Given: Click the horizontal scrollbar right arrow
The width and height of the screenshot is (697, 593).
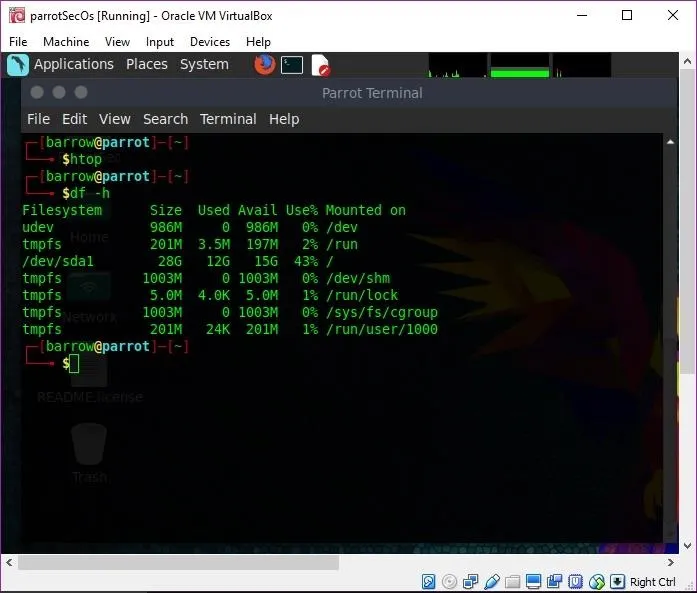Looking at the screenshot, I should (671, 562).
